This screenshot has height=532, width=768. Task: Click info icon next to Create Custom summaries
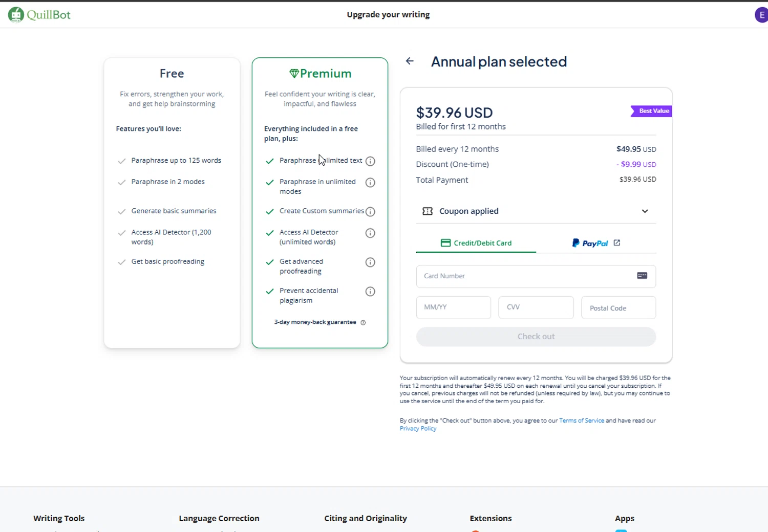pyautogui.click(x=370, y=212)
